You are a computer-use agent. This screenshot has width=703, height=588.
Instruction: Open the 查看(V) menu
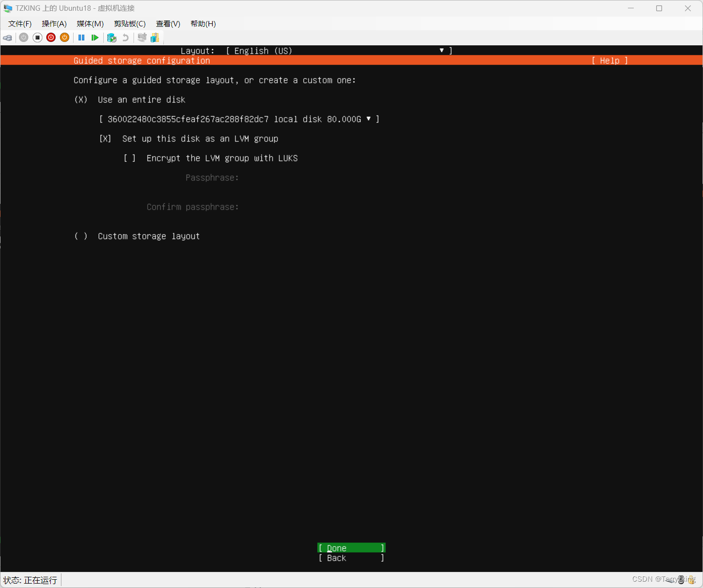click(x=168, y=24)
